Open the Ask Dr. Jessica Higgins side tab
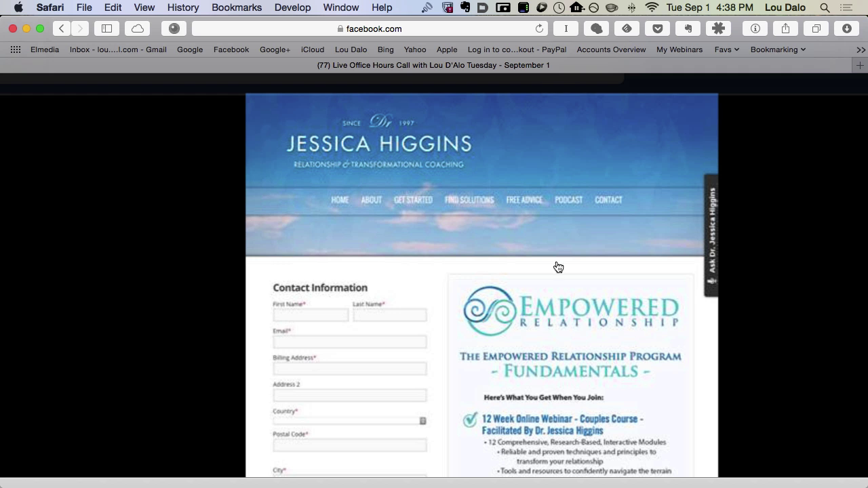This screenshot has height=488, width=868. [711, 235]
